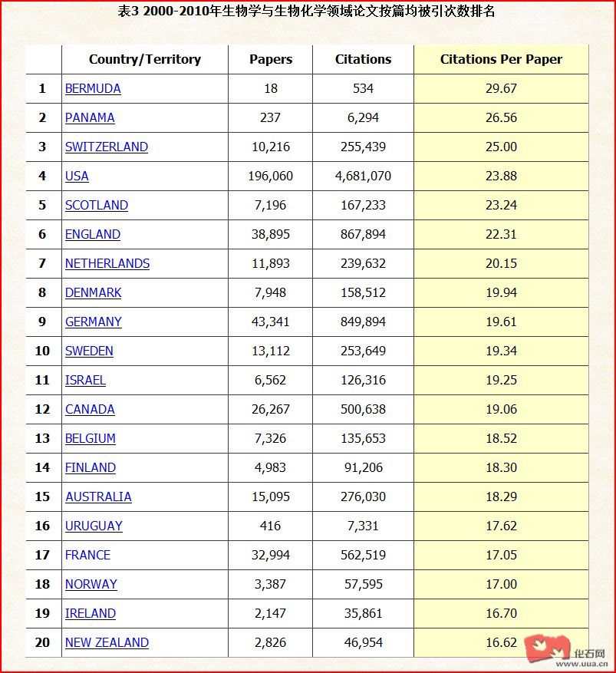Click the Citations Per Paper column header
This screenshot has height=673, width=616.
(501, 60)
